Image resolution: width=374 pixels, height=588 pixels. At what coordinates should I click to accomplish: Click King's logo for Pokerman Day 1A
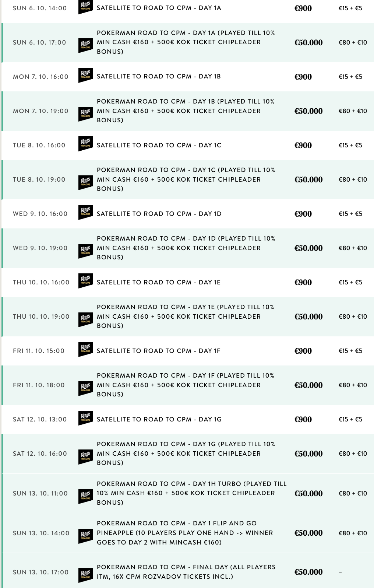85,46
